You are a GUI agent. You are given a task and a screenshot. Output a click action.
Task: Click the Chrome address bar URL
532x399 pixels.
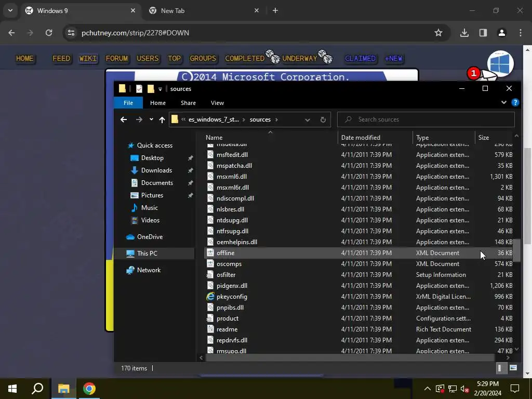click(x=135, y=33)
